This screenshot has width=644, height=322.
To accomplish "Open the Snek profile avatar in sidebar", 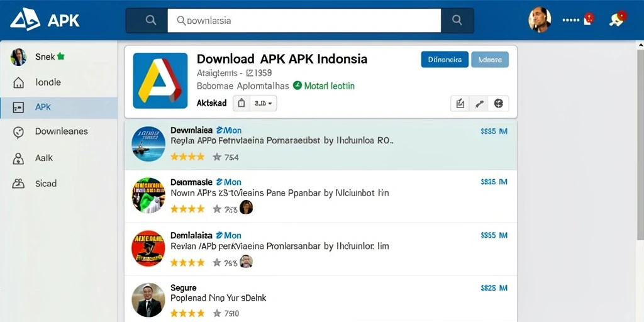I will coord(18,57).
